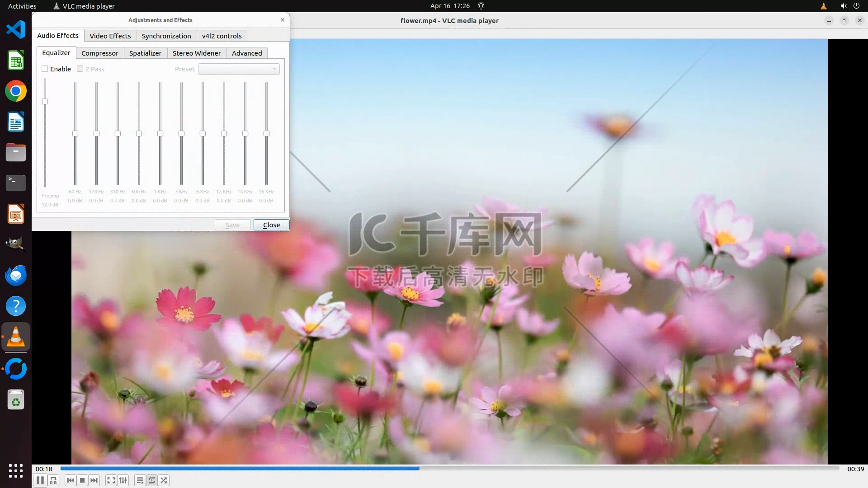Open the playlist view
The width and height of the screenshot is (868, 488).
[x=140, y=480]
